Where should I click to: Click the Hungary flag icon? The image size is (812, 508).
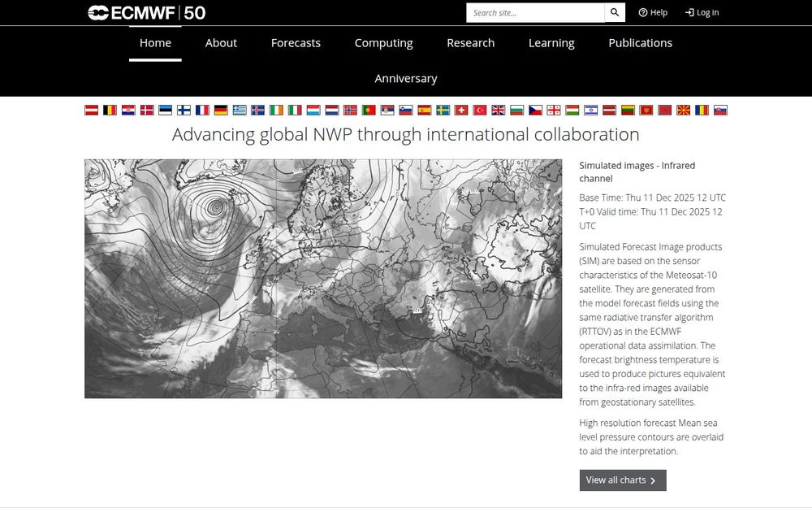pos(572,110)
